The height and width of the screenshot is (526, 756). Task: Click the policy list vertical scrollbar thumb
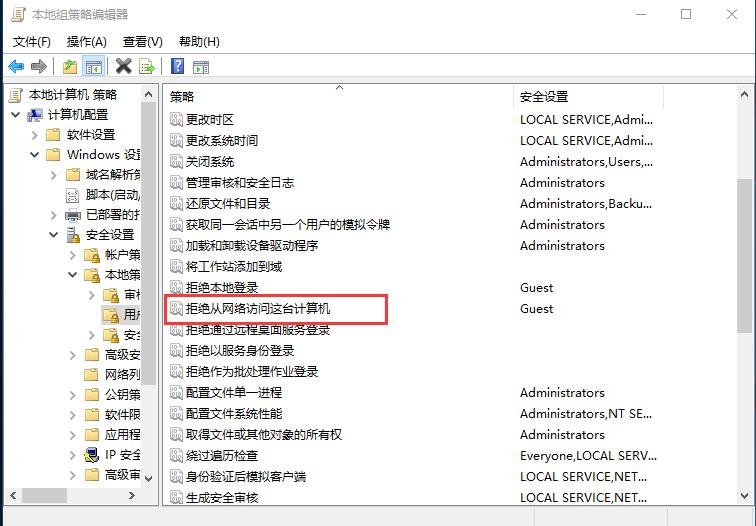coord(744,256)
